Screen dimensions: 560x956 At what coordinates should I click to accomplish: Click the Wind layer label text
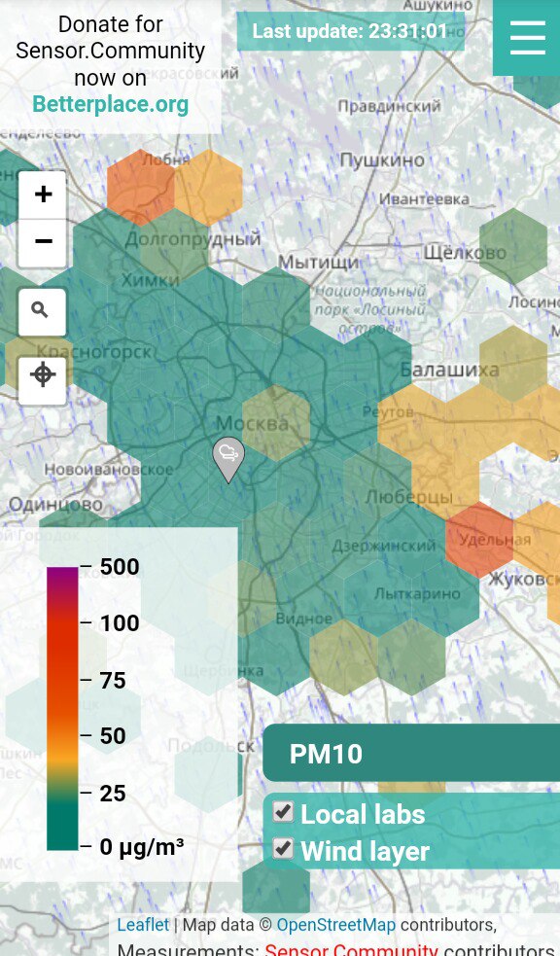[x=365, y=851]
